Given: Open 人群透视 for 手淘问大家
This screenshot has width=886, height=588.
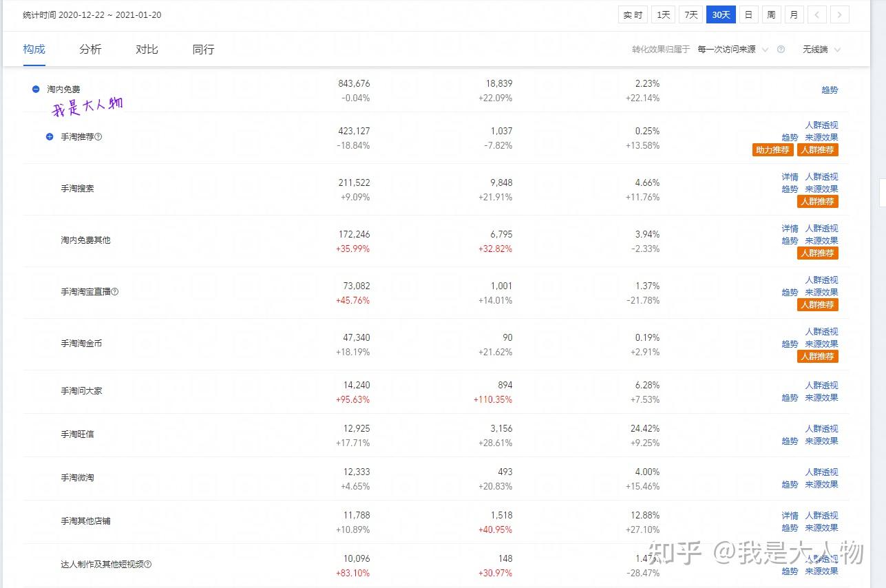Looking at the screenshot, I should pyautogui.click(x=821, y=386).
